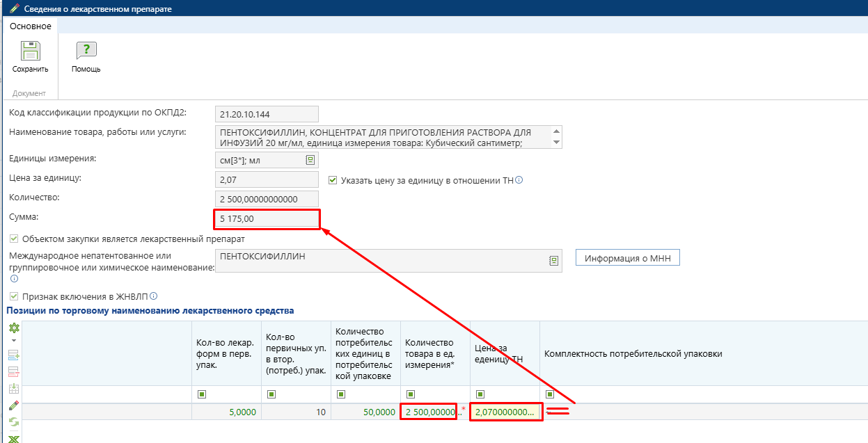This screenshot has height=443, width=868.
Task: Export table via Excel icon
Action: pos(13,437)
